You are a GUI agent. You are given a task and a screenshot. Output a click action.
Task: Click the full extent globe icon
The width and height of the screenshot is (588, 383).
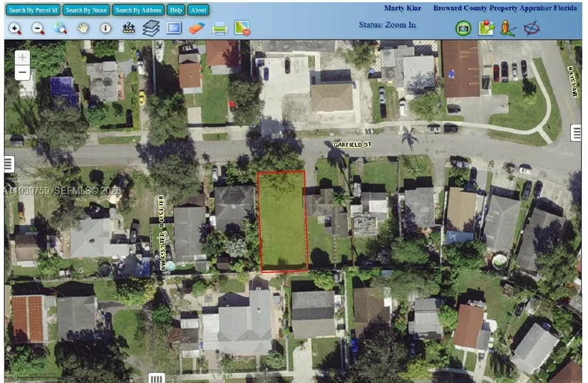61,28
